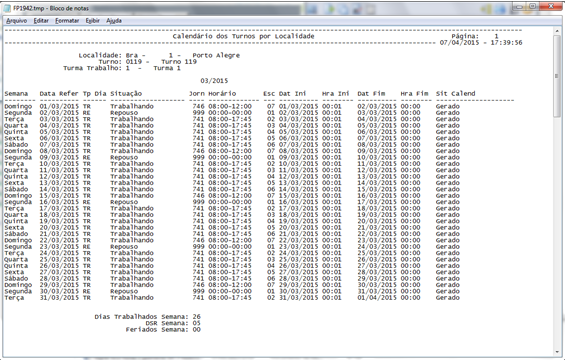Click 'Sábado' in the 28/03/2015 row
The width and height of the screenshot is (565, 360).
pyautogui.click(x=16, y=279)
